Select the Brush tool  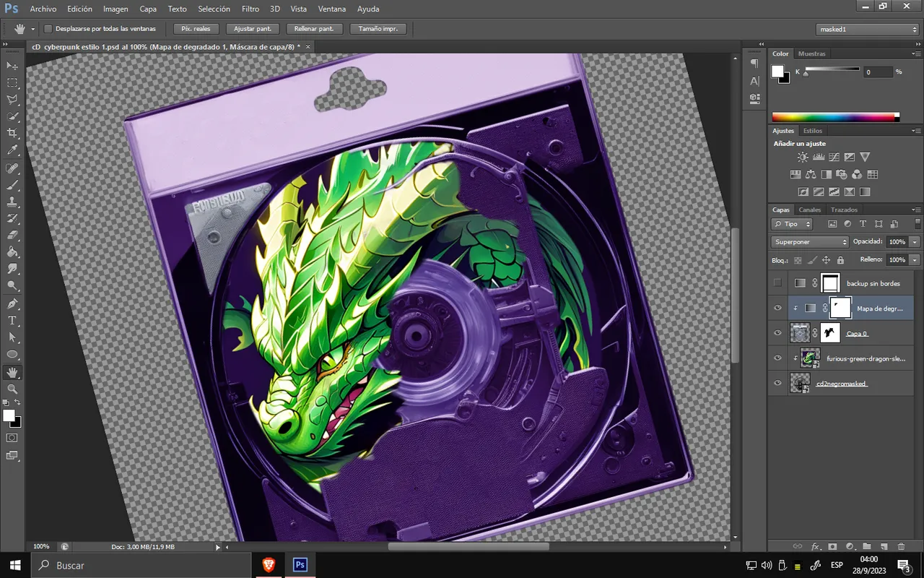point(12,185)
